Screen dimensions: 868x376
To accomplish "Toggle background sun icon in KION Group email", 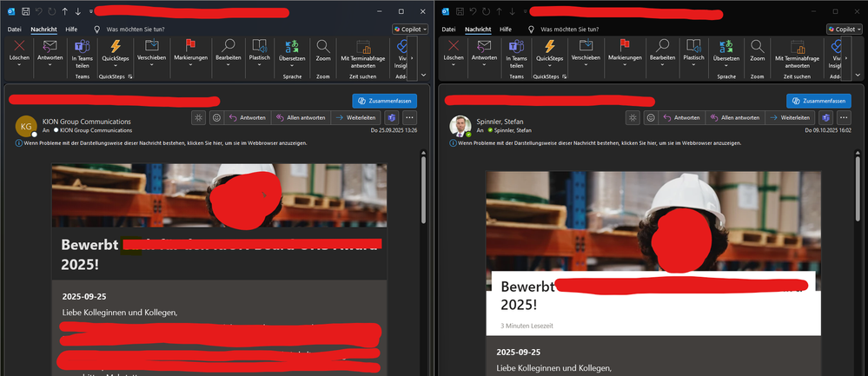I will click(x=198, y=117).
